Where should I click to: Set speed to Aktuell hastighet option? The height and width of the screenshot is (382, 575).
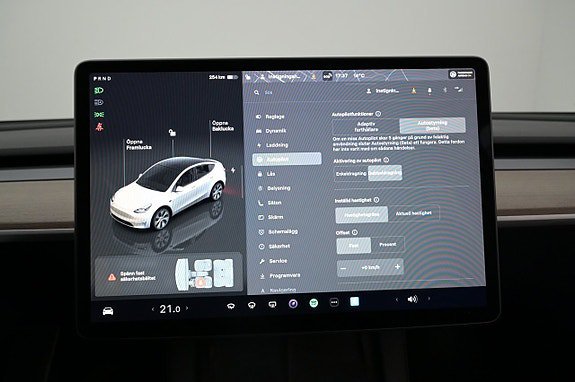413,213
